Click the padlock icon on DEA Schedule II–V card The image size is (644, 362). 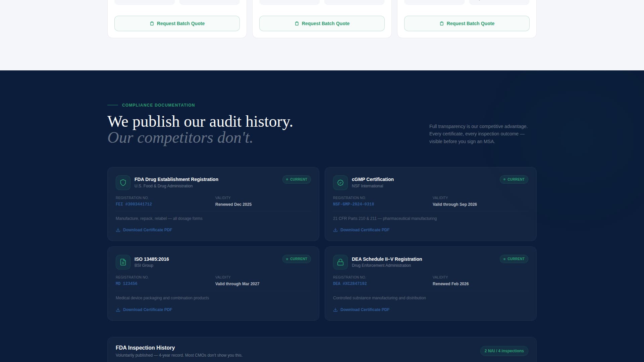pyautogui.click(x=340, y=262)
